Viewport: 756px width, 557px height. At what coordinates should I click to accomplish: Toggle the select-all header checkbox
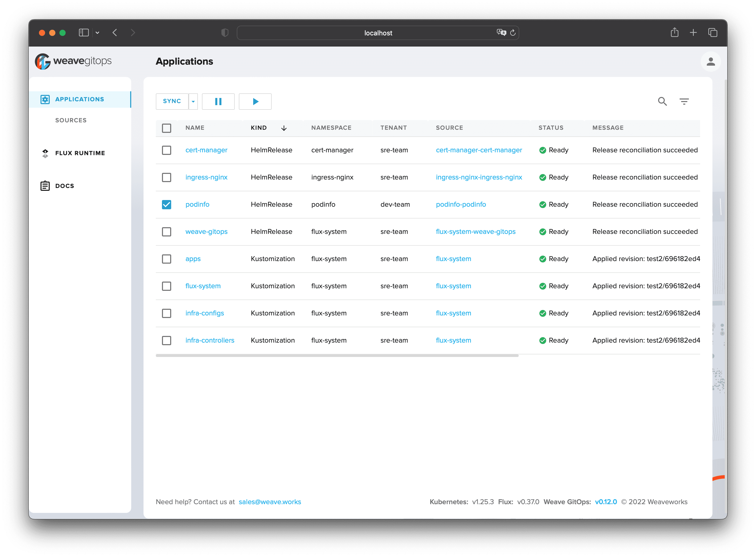[166, 128]
